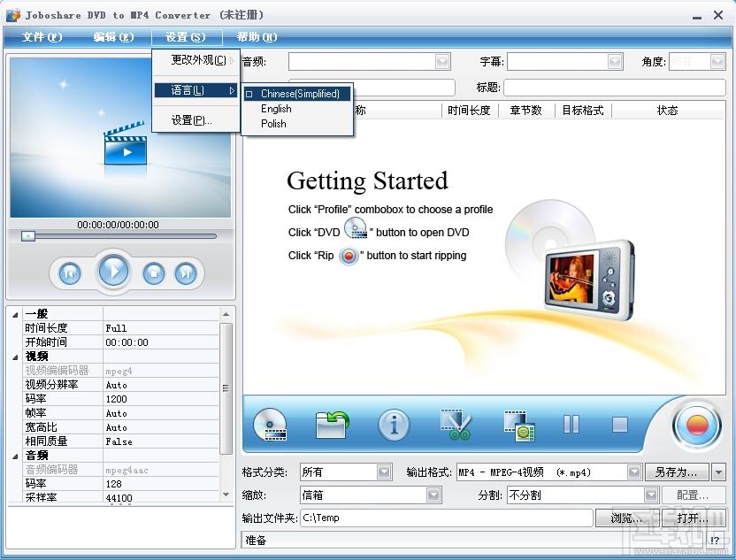The image size is (736, 560).
Task: Switch language to English
Action: (x=276, y=109)
